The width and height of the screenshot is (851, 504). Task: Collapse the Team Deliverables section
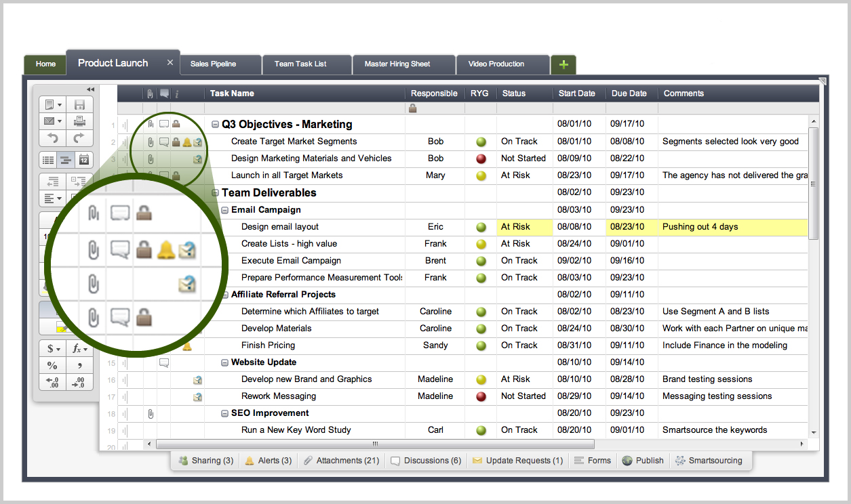214,192
